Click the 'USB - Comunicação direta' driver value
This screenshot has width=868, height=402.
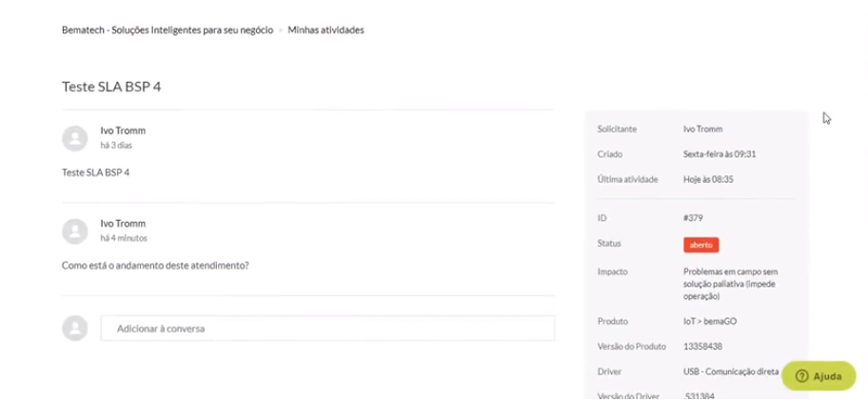click(x=730, y=371)
